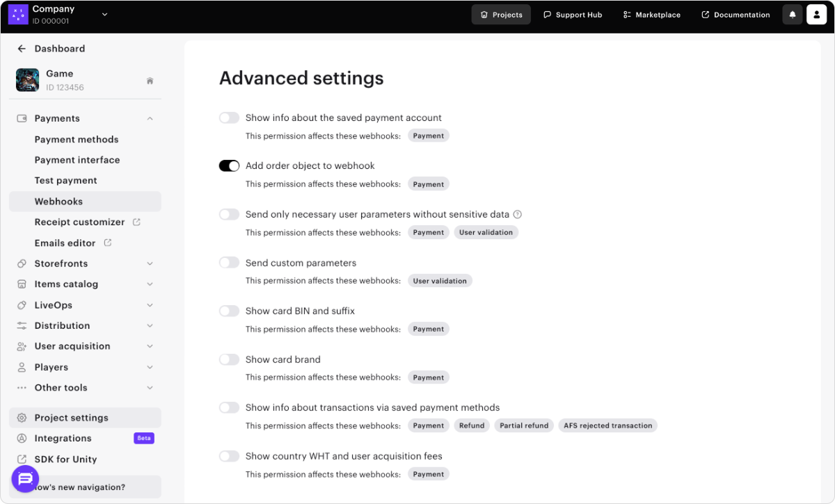Click Payment tag under Show card brand
The width and height of the screenshot is (835, 504).
pyautogui.click(x=429, y=377)
